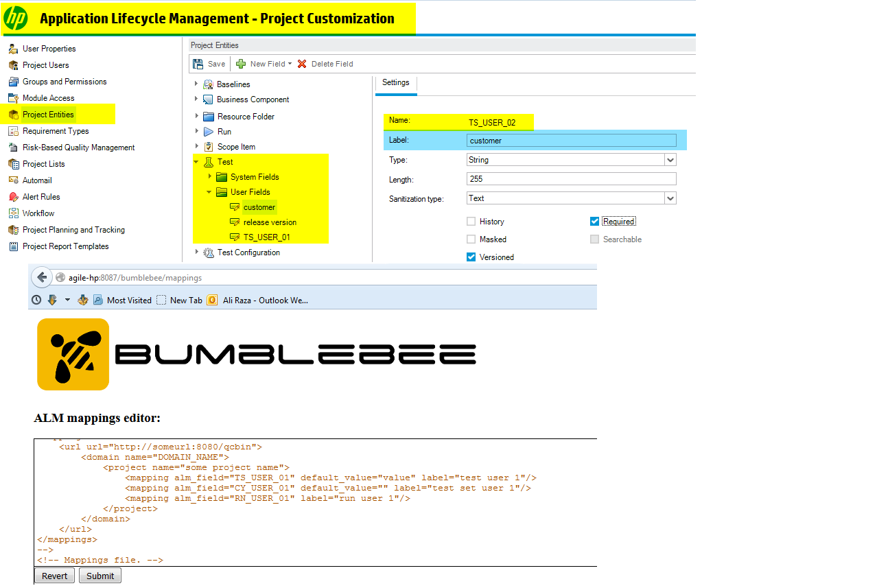Open the New Tab bookmark
The width and height of the screenshot is (877, 588).
(x=179, y=300)
